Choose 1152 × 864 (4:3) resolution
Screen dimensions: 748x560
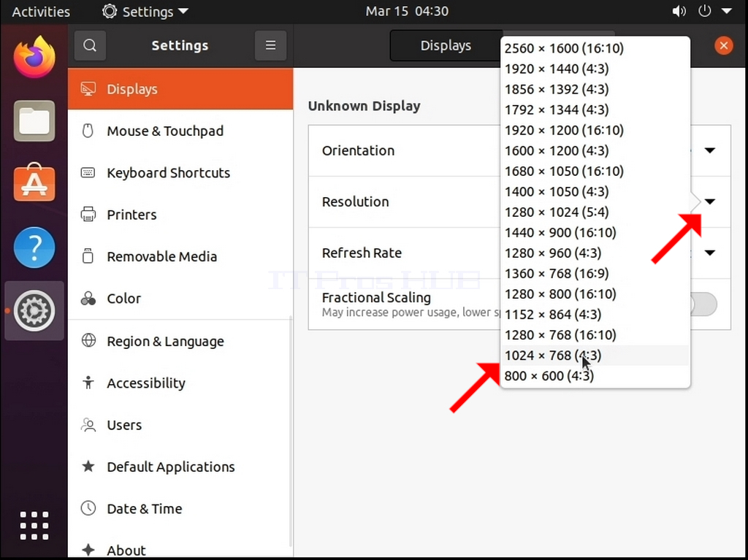pyautogui.click(x=595, y=315)
